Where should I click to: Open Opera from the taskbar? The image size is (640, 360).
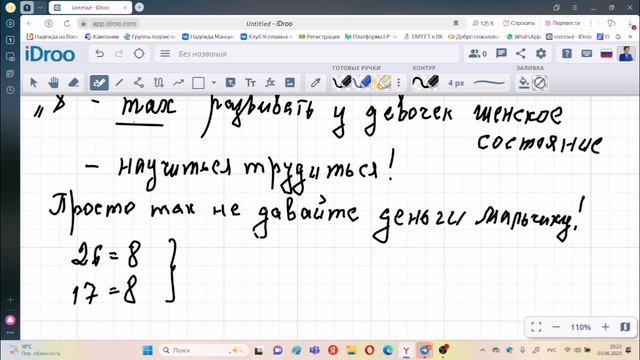[369, 350]
